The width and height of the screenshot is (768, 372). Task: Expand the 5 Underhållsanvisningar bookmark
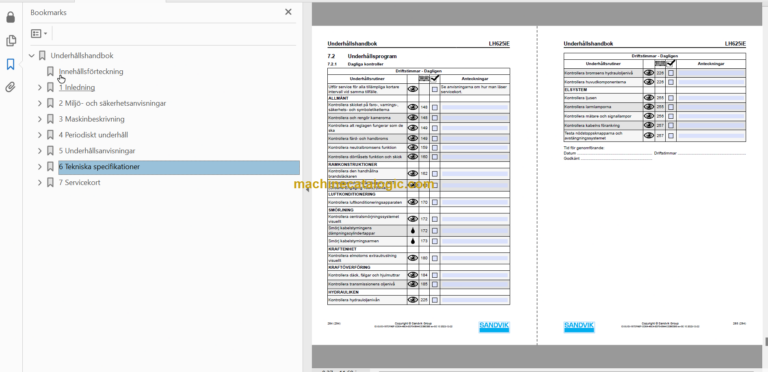point(40,151)
